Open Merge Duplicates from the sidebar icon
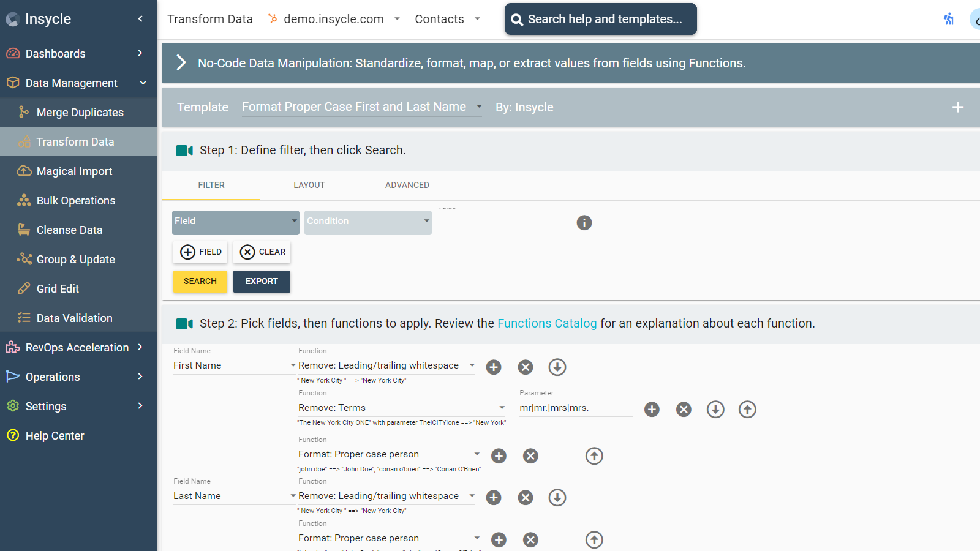 point(23,112)
